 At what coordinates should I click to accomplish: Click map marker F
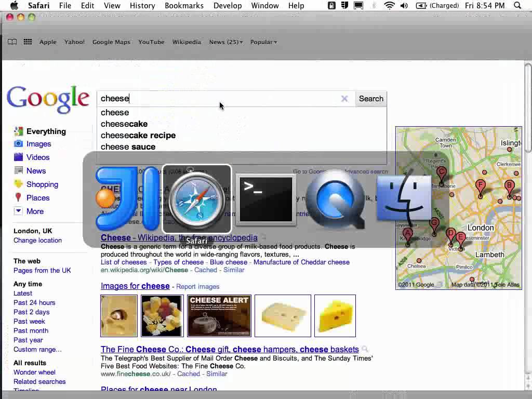(x=480, y=188)
